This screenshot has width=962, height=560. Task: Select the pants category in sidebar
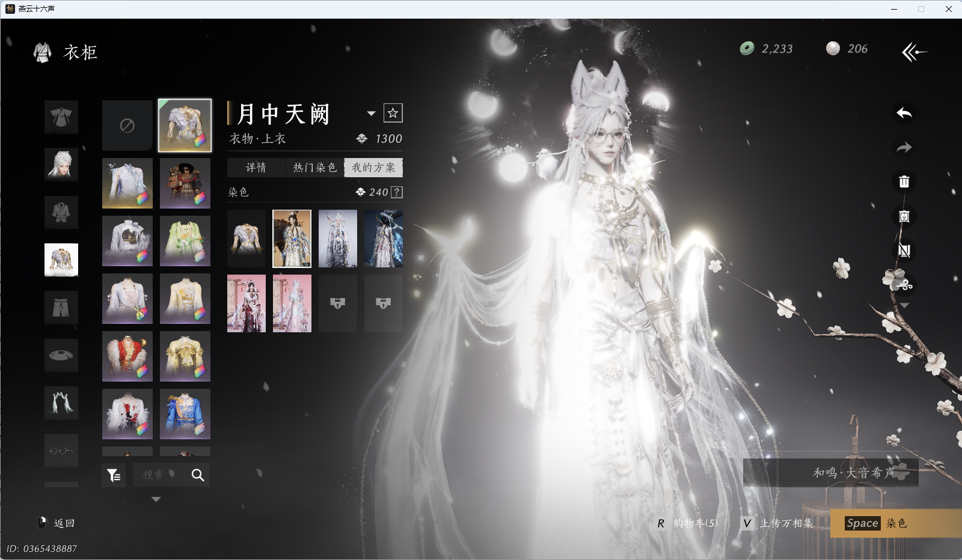[61, 307]
